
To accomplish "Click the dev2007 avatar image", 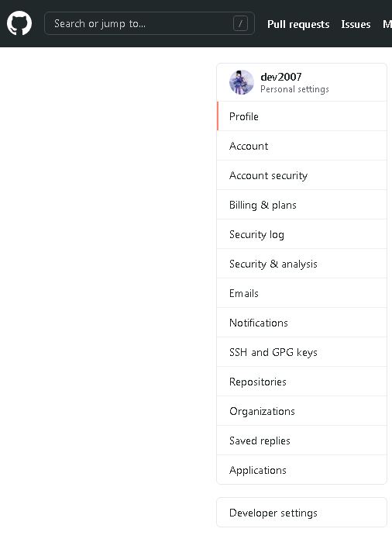I will pyautogui.click(x=242, y=82).
